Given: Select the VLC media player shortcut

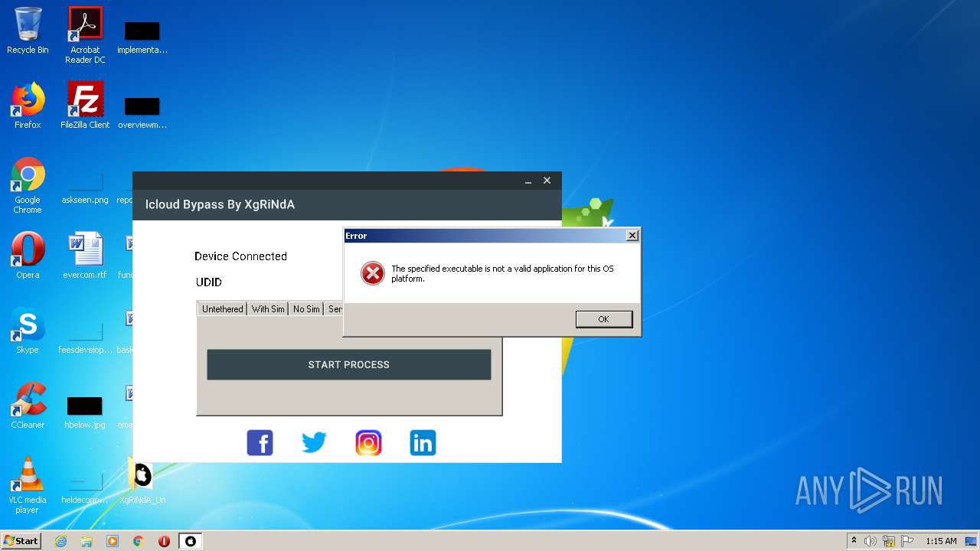Looking at the screenshot, I should pos(28,485).
